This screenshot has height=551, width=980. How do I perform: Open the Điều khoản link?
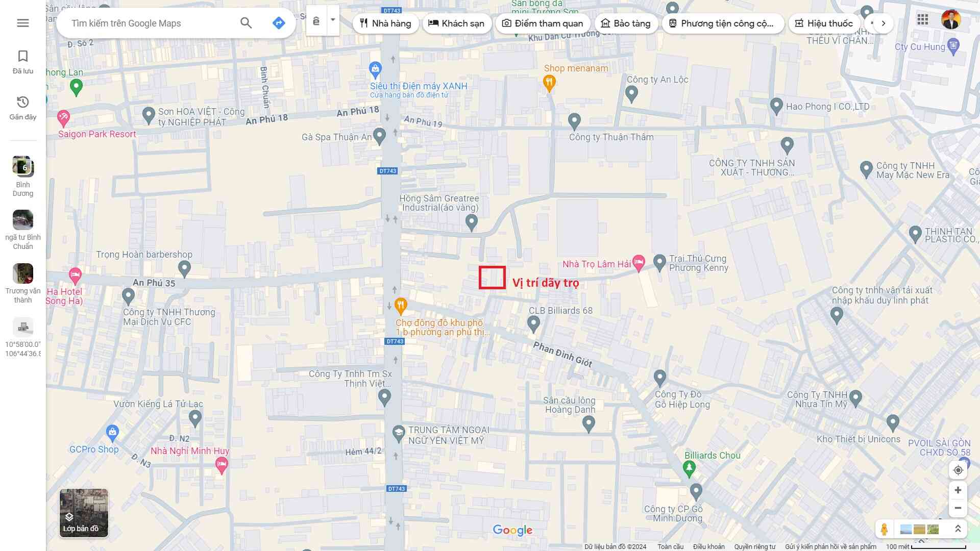pos(708,546)
